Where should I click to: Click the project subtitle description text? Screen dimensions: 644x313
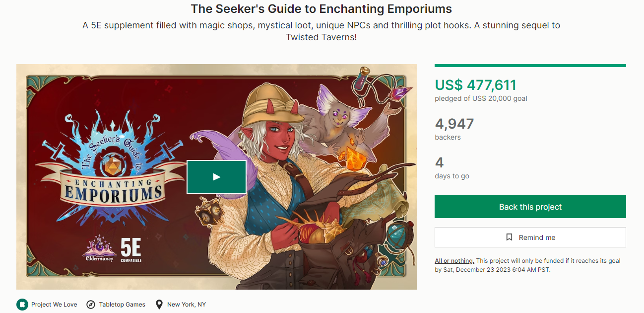pos(322,31)
